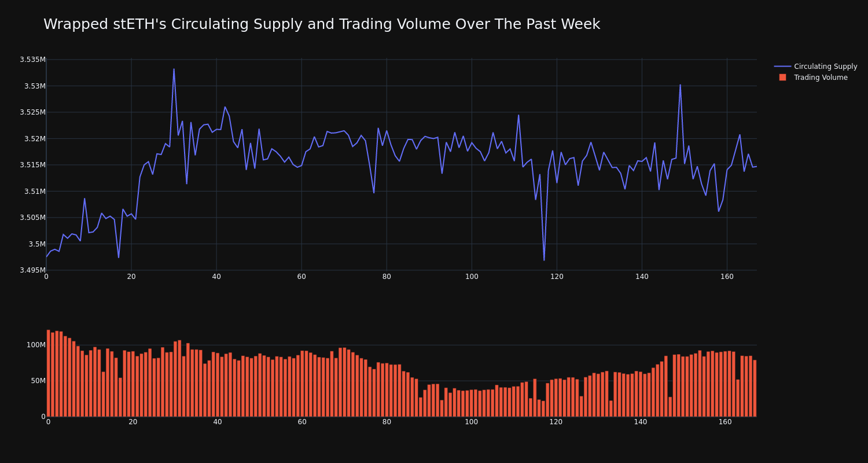This screenshot has width=868, height=463.
Task: Click the chart title text
Action: pos(322,24)
